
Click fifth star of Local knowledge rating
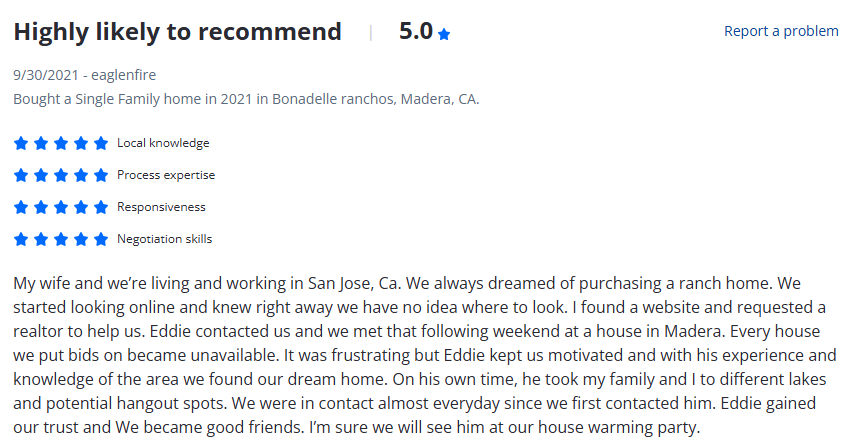coord(101,143)
